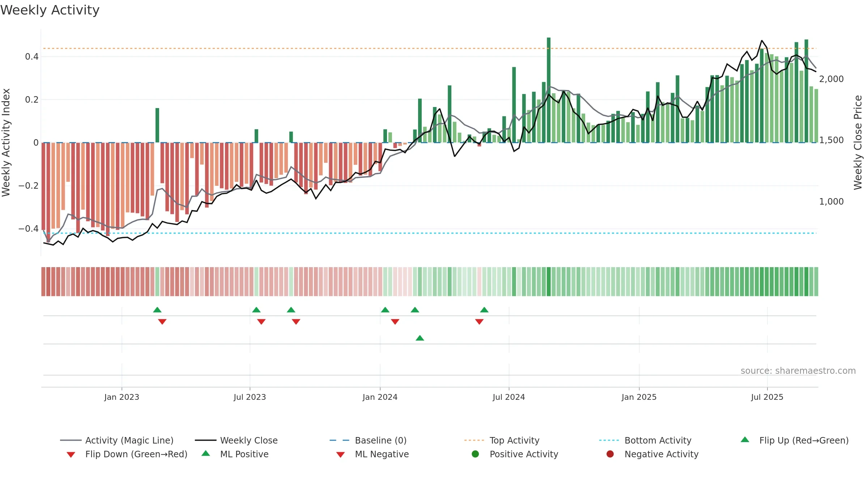The height and width of the screenshot is (488, 868).
Task: Click the Jan 2023 x-axis label
Action: click(122, 397)
